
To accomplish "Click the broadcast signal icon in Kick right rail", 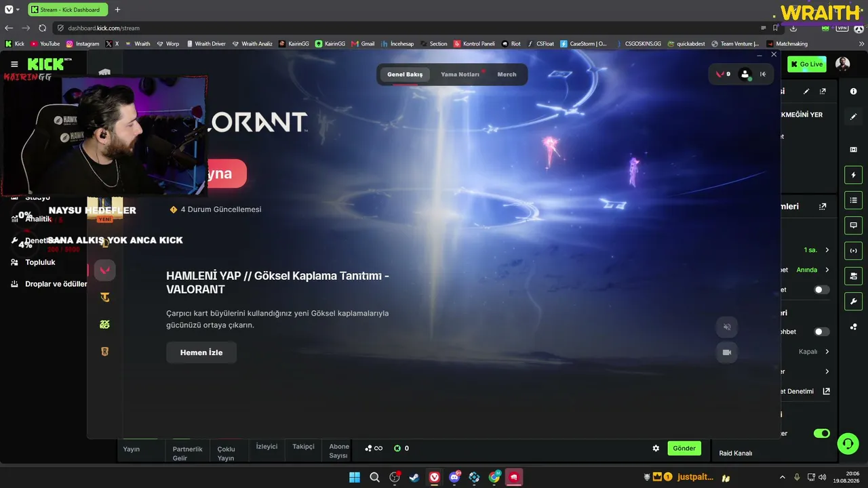I will tap(853, 251).
